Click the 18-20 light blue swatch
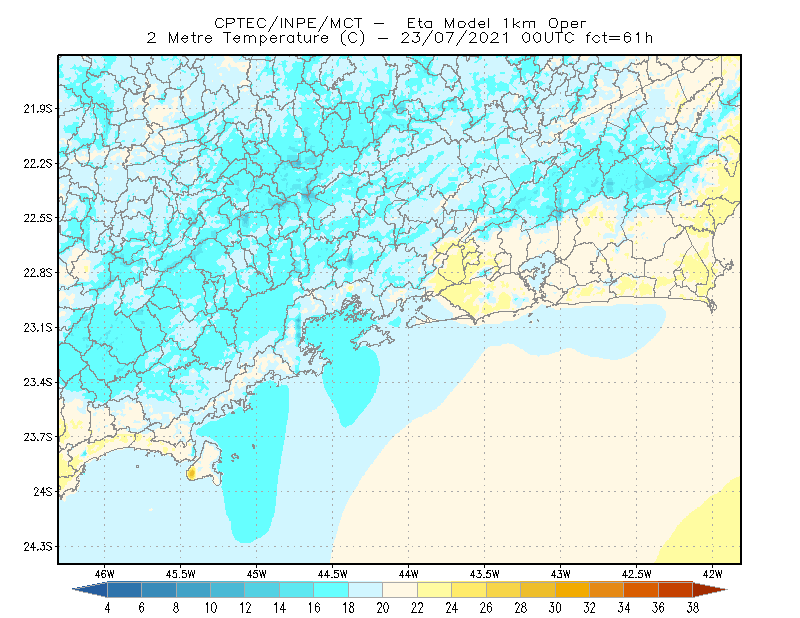Screen dimensions: 800x618 (x=365, y=590)
